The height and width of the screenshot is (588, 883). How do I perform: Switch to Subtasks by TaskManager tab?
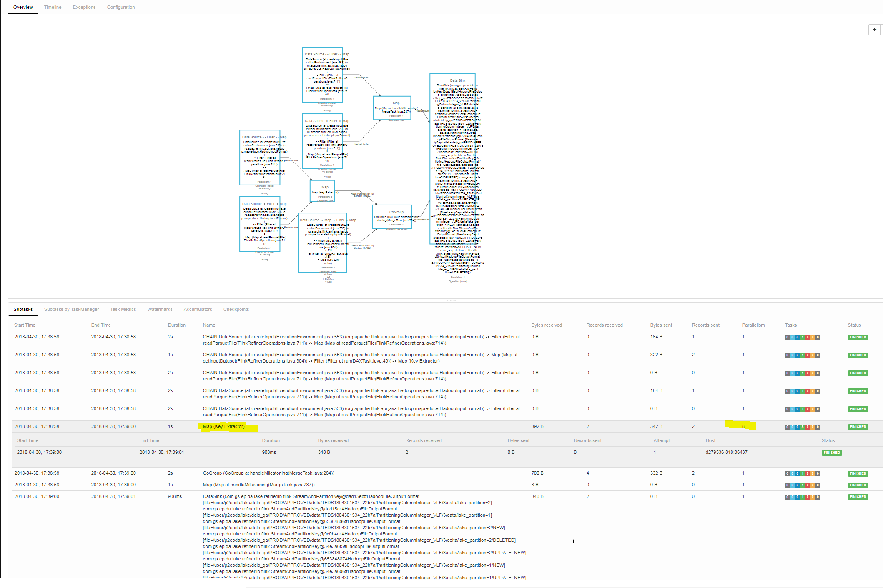tap(71, 310)
